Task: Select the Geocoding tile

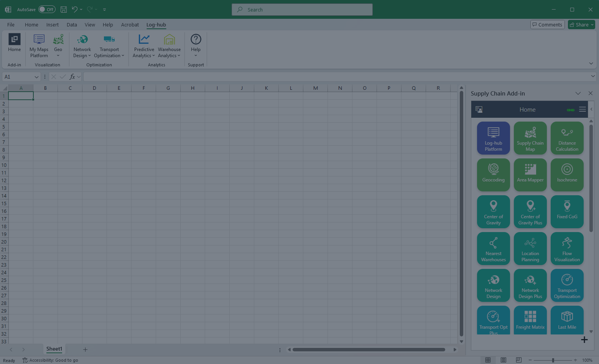Action: [x=494, y=175]
